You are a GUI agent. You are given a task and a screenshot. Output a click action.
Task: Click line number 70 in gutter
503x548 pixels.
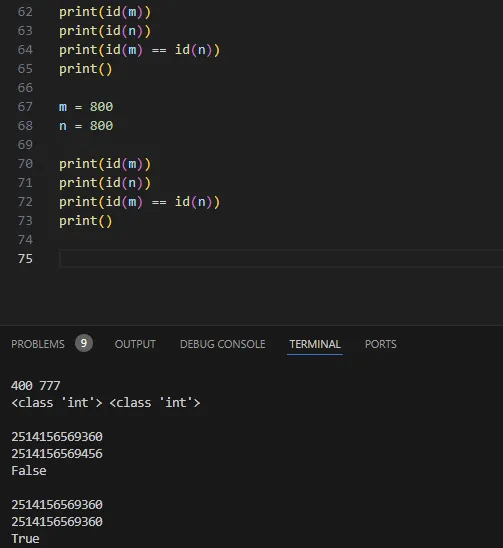(x=25, y=164)
